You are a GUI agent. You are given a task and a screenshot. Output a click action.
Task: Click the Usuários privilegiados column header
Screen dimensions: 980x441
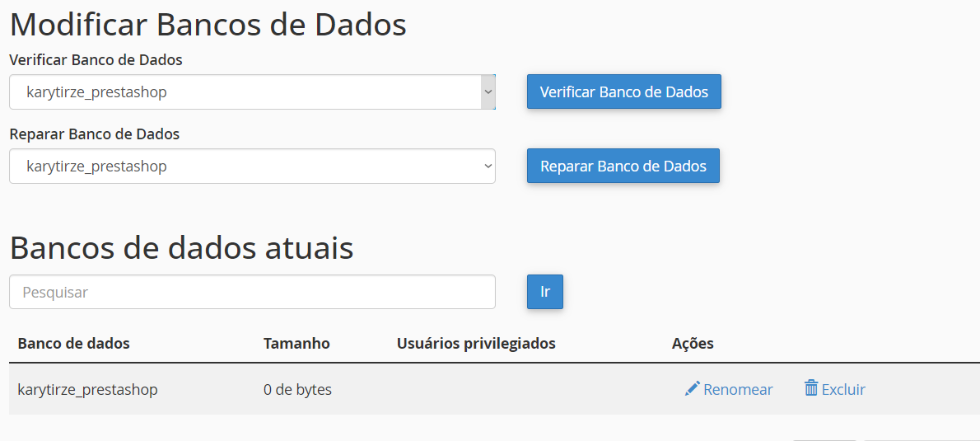point(476,344)
